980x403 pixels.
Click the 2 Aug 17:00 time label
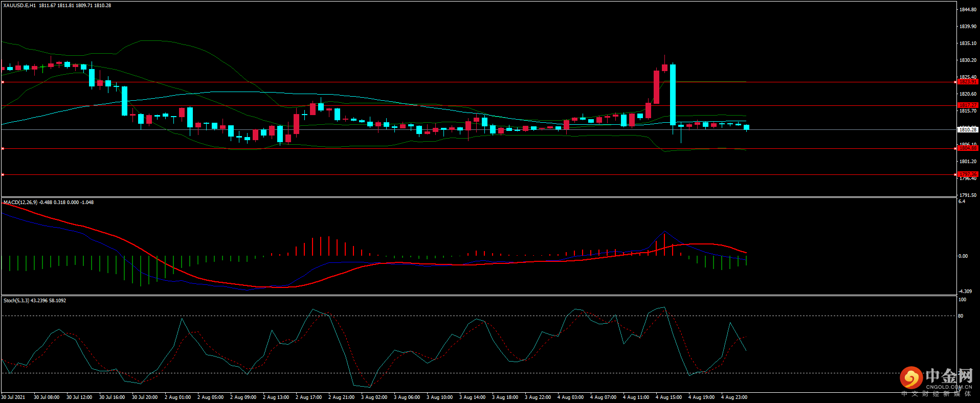(308, 397)
